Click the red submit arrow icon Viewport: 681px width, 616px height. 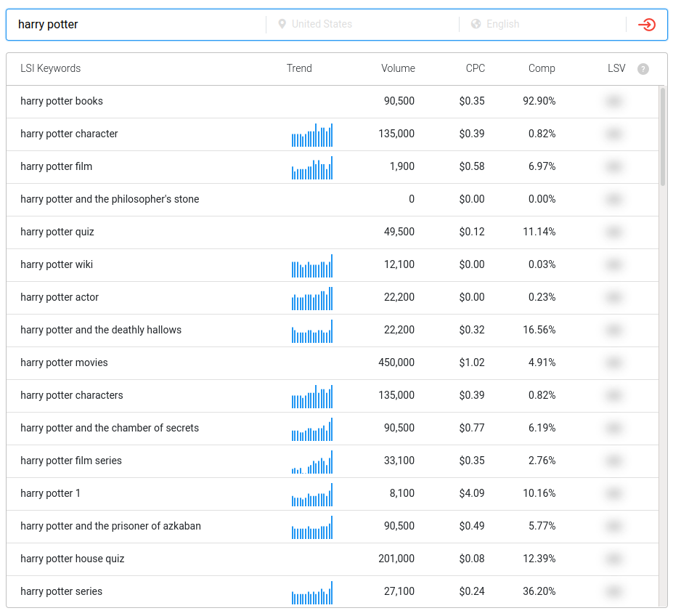pyautogui.click(x=647, y=24)
